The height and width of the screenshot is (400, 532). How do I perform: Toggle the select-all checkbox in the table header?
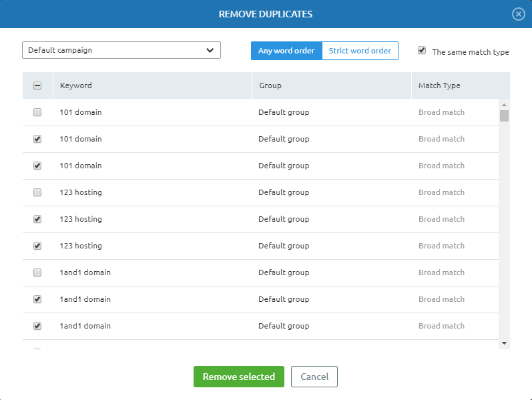[37, 85]
